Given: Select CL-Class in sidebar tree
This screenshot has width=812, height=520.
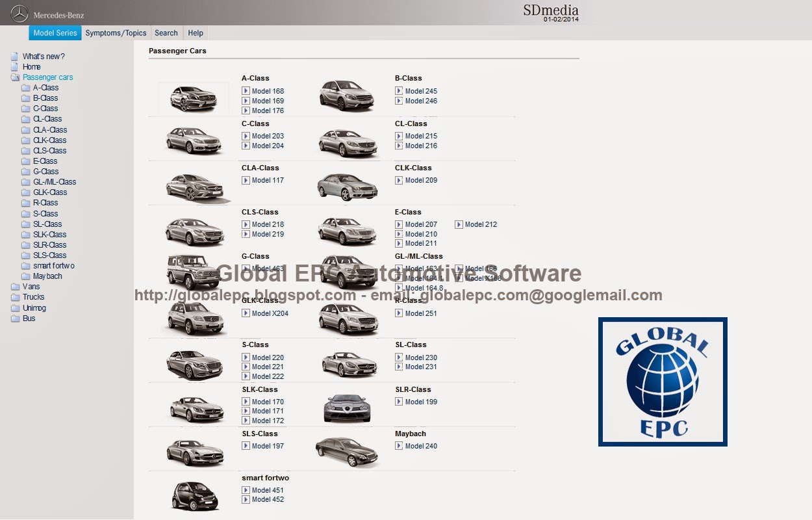Looking at the screenshot, I should pyautogui.click(x=47, y=119).
